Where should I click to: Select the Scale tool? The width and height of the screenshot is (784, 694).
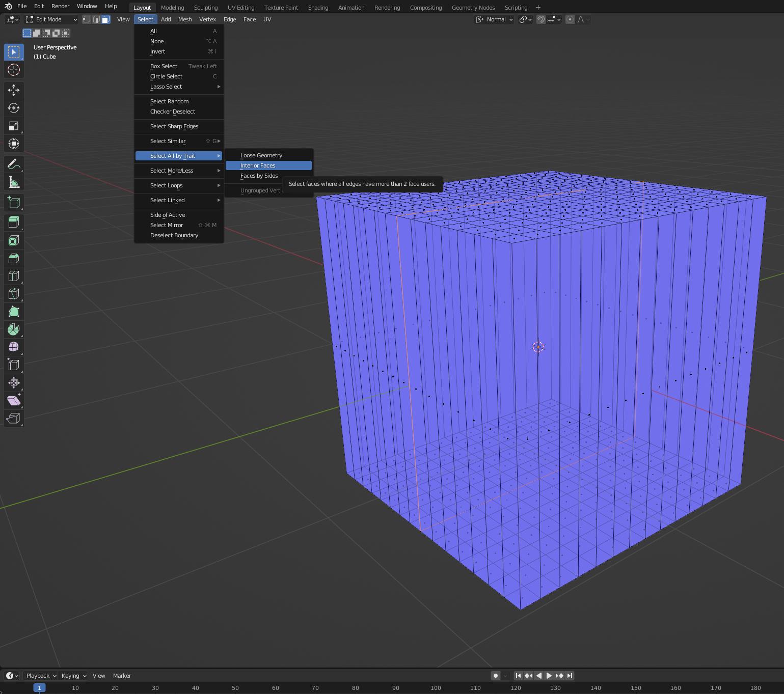tap(14, 126)
